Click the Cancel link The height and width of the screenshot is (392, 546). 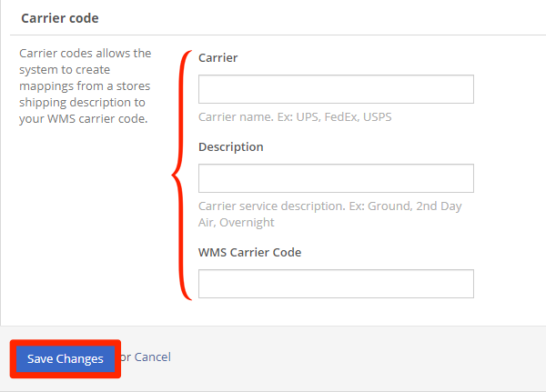coord(153,357)
